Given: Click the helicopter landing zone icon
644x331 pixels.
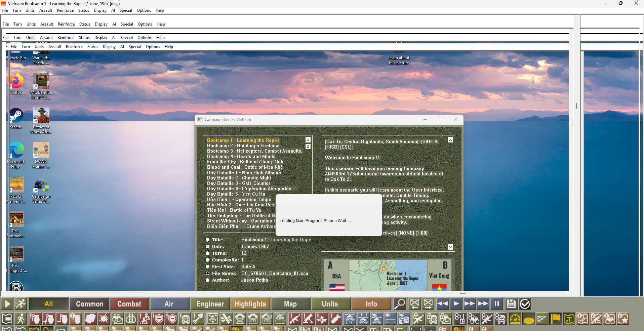Looking at the screenshot, I should tap(279, 319).
